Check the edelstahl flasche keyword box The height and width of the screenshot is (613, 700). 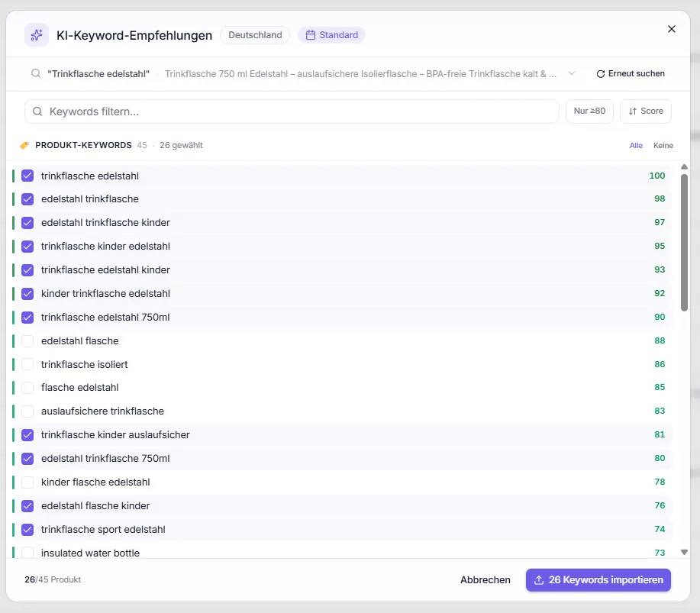[27, 341]
